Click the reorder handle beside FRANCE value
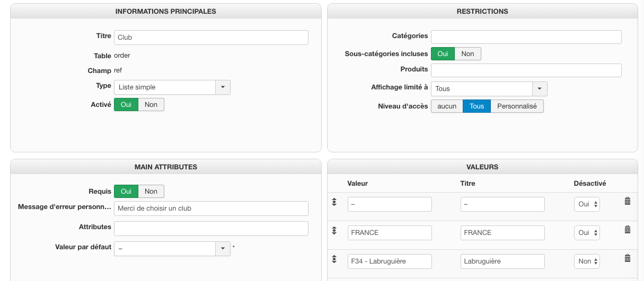Image resolution: width=644 pixels, height=281 pixels. coord(334,230)
